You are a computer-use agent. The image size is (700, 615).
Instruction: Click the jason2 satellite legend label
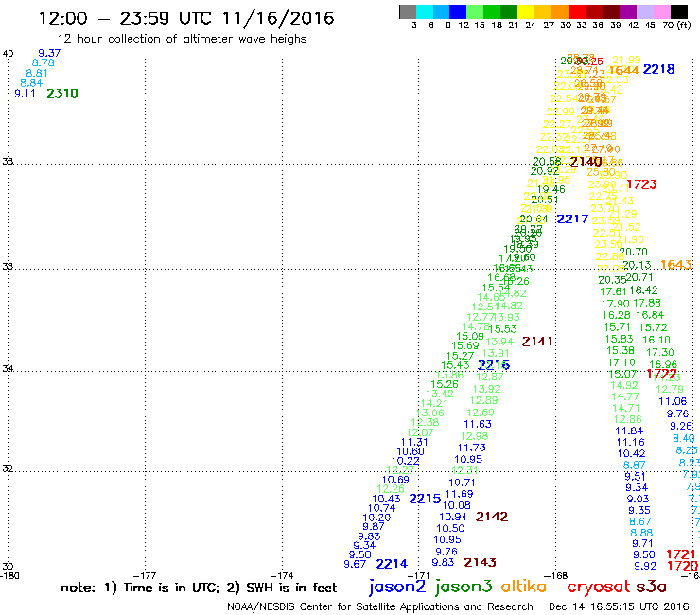pos(397,588)
